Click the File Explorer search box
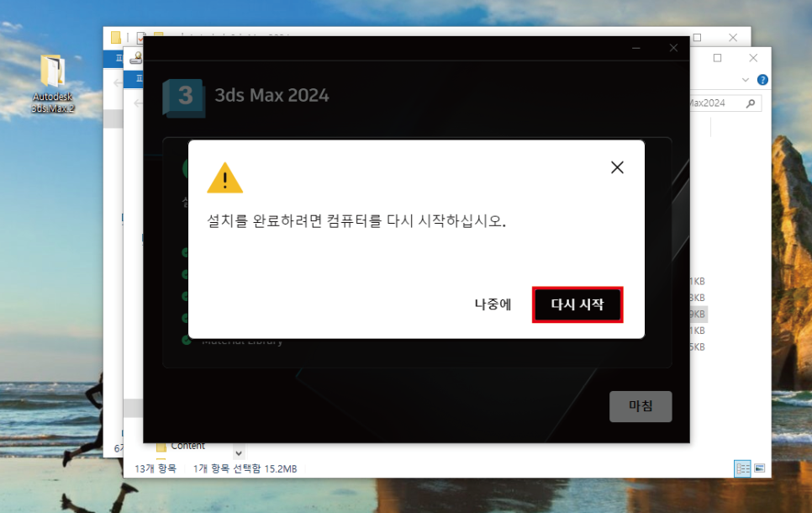The image size is (812, 513). [x=725, y=103]
